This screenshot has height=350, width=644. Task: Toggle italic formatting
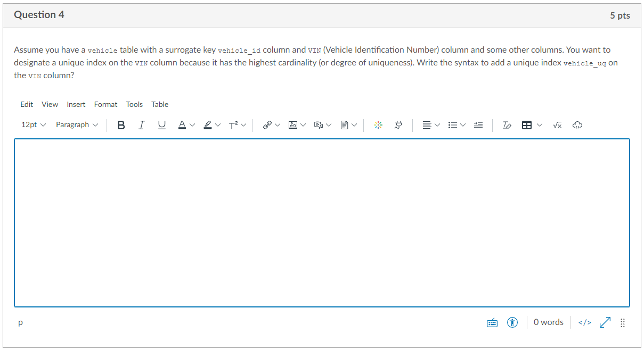click(x=141, y=125)
